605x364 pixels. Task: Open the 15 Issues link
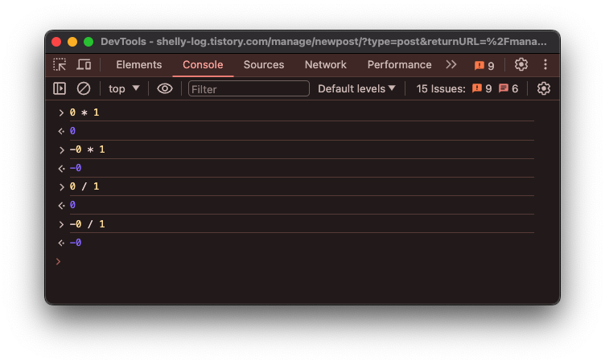tap(441, 89)
